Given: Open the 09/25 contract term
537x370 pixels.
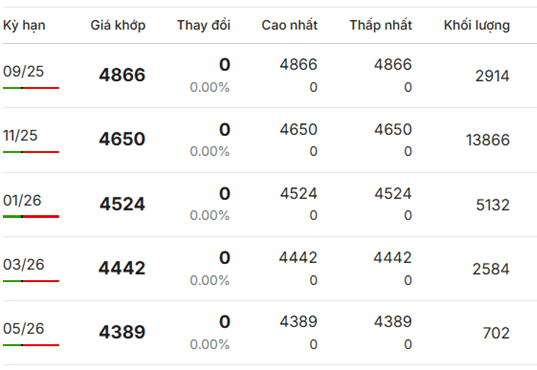Looking at the screenshot, I should click(x=24, y=72).
